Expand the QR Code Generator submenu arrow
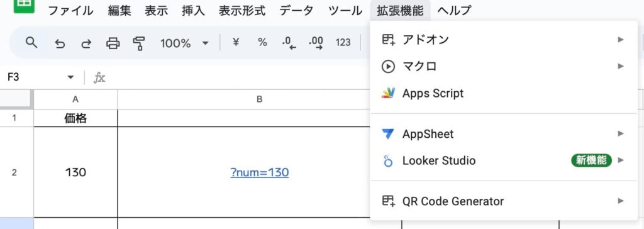 [x=621, y=201]
